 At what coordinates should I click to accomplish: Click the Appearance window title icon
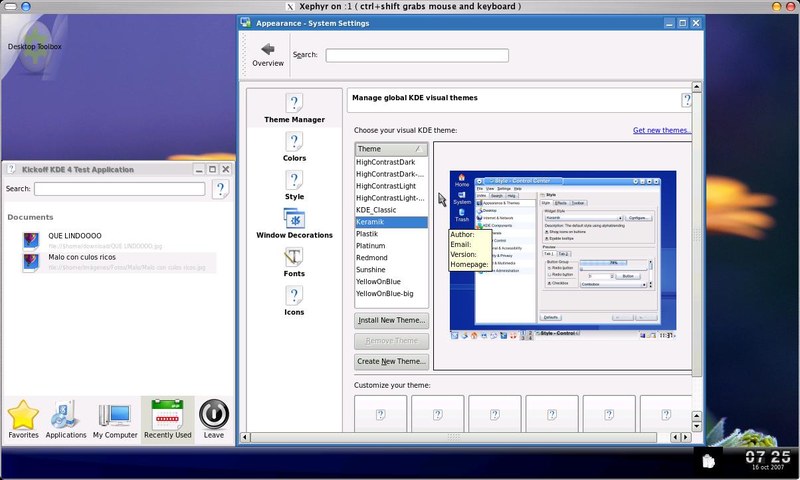tap(245, 22)
